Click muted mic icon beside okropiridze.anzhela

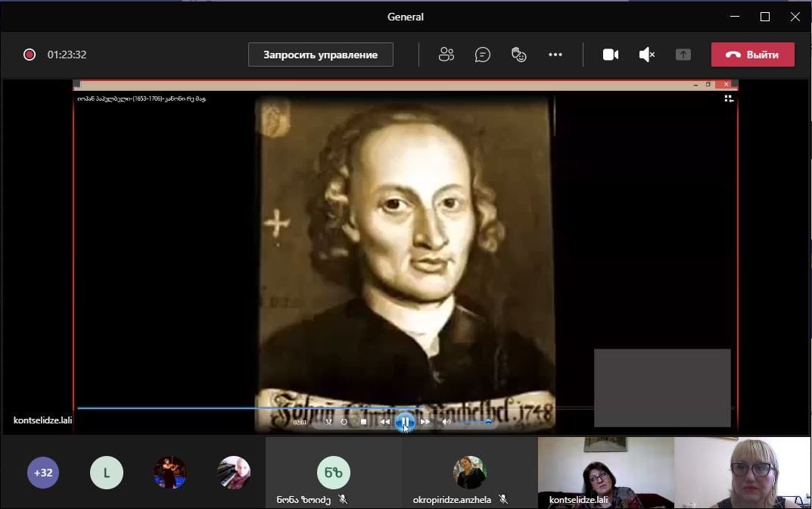tap(502, 500)
